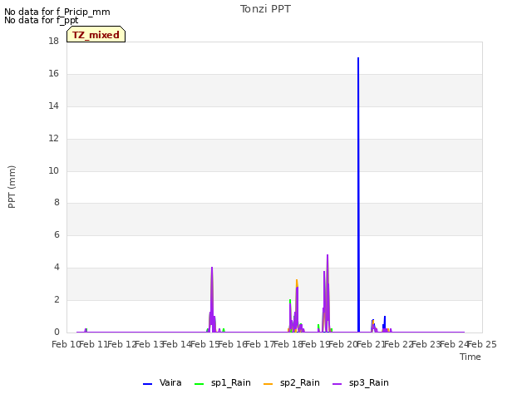The width and height of the screenshot is (532, 399).
Task: Click the y-axis tick label 8
Action: (57, 203)
